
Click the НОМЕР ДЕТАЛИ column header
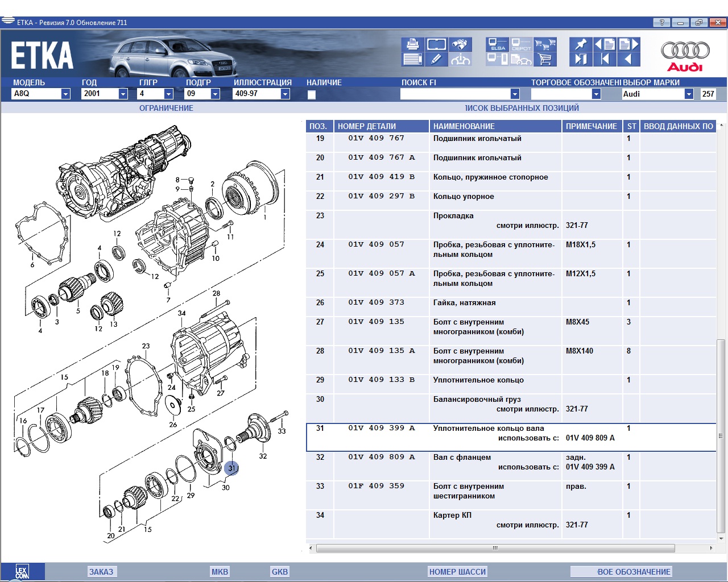coord(382,126)
